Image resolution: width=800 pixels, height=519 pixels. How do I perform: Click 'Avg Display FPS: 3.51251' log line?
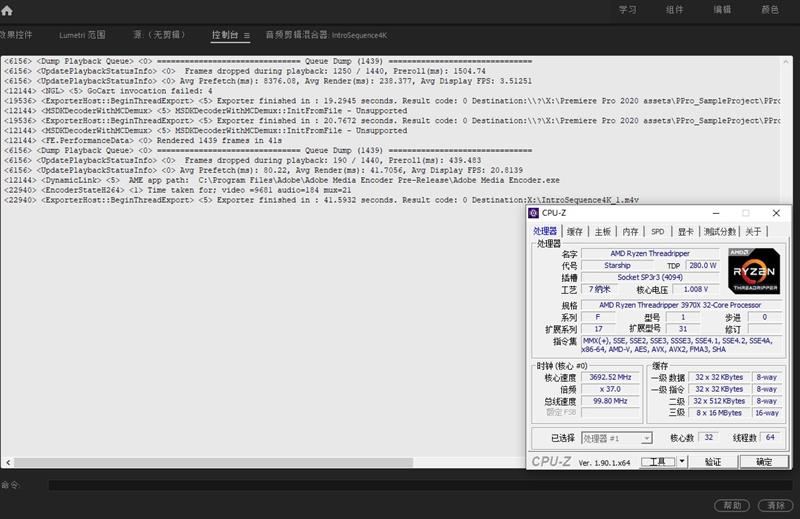pyautogui.click(x=268, y=81)
